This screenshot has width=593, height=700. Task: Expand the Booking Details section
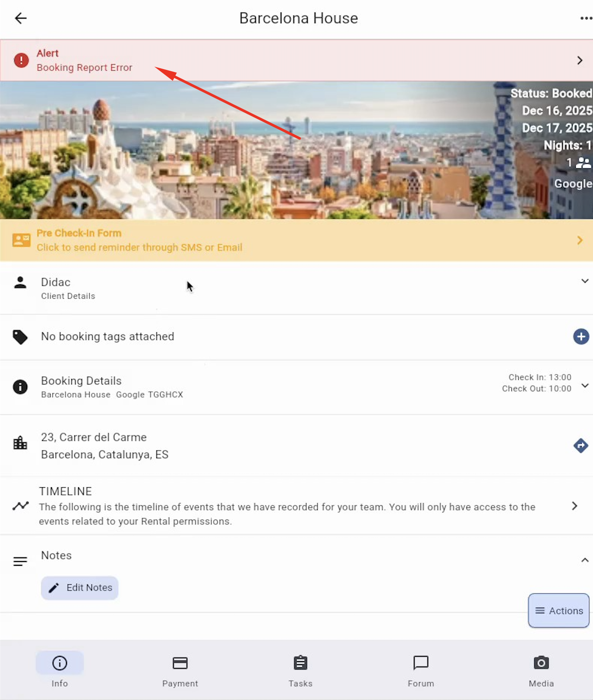pyautogui.click(x=585, y=385)
